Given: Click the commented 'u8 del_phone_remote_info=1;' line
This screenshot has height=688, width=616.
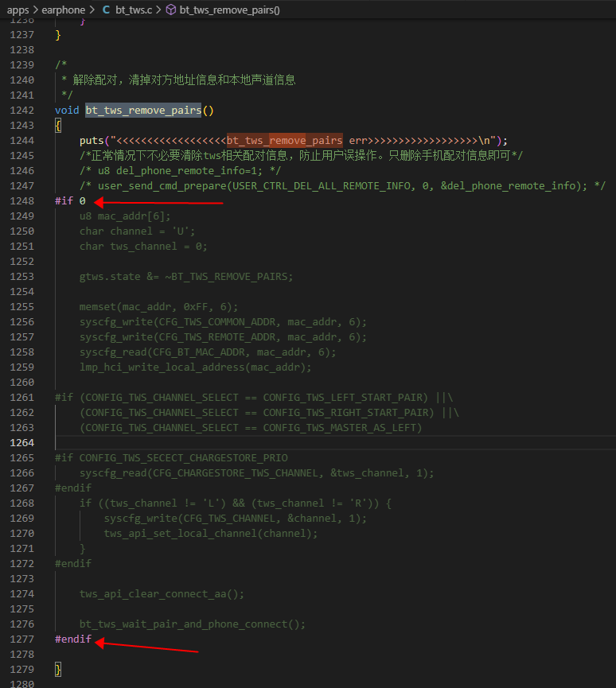Looking at the screenshot, I should 180,171.
